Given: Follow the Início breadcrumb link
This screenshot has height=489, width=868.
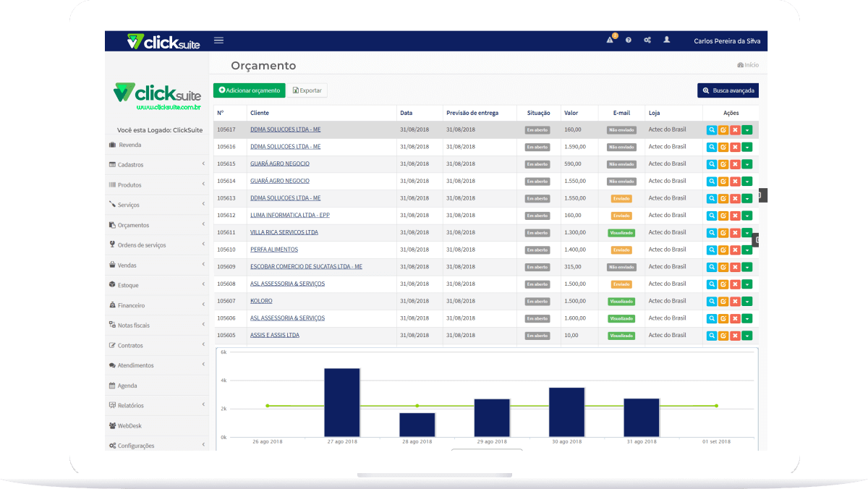Looking at the screenshot, I should (748, 65).
